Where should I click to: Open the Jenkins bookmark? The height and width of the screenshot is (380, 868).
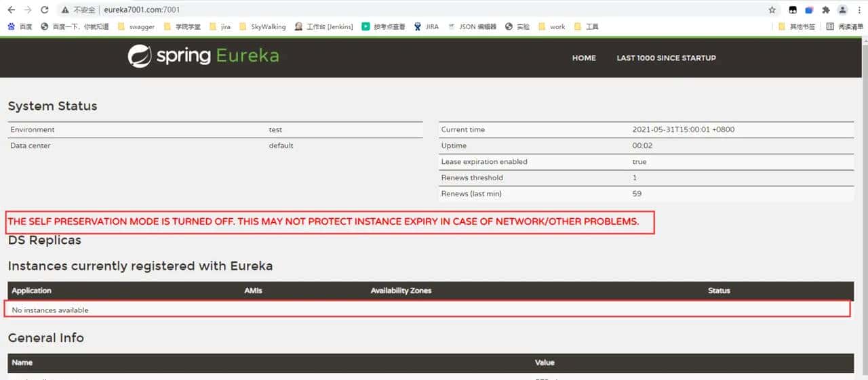click(x=323, y=27)
